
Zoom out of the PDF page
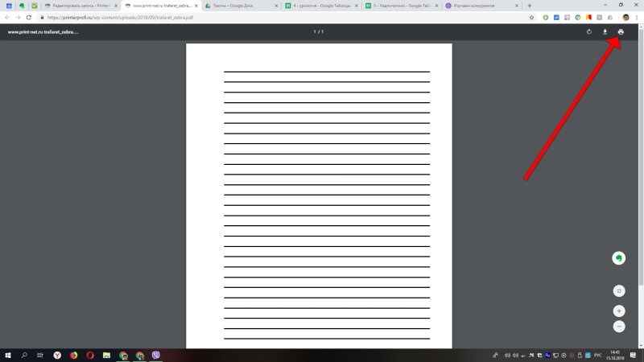[619, 327]
